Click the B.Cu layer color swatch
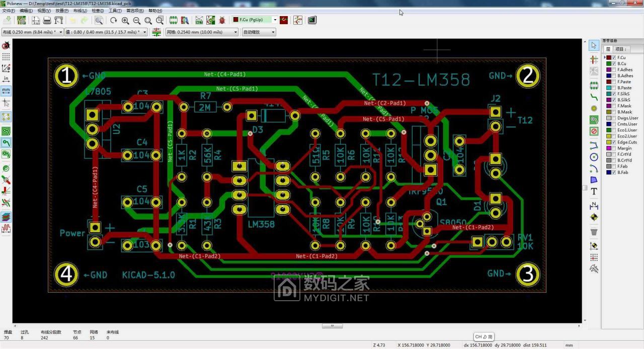This screenshot has height=349, width=644. tap(608, 64)
